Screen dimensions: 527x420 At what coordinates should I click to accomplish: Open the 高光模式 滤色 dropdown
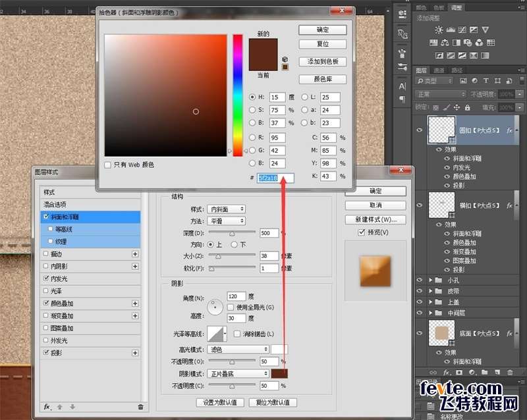click(238, 350)
